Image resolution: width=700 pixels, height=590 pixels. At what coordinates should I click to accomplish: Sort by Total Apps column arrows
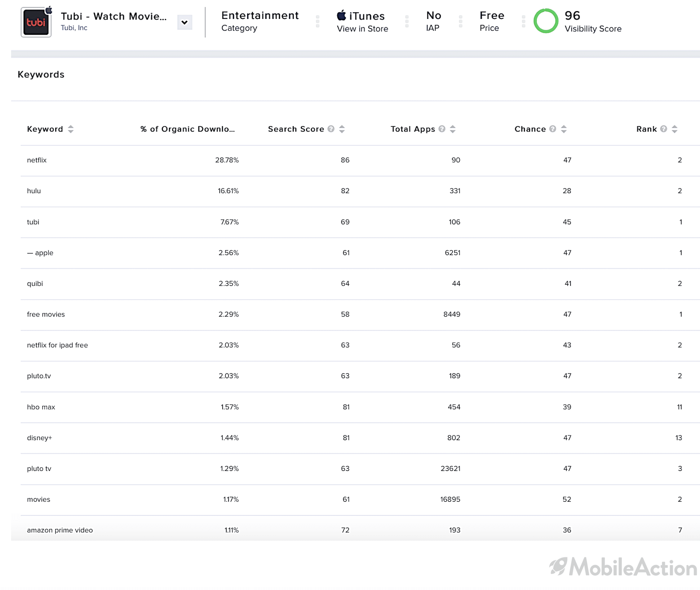[x=453, y=129]
